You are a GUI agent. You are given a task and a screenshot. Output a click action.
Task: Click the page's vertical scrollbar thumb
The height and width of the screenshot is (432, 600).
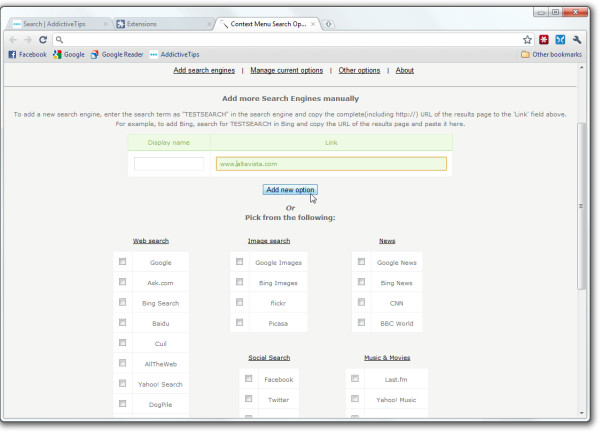(581, 206)
